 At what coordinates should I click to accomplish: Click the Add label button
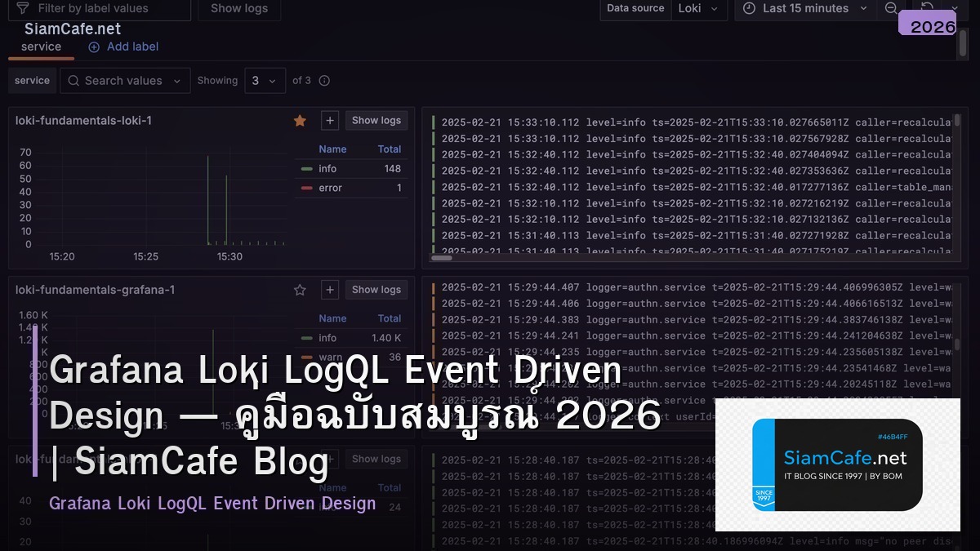(x=122, y=47)
